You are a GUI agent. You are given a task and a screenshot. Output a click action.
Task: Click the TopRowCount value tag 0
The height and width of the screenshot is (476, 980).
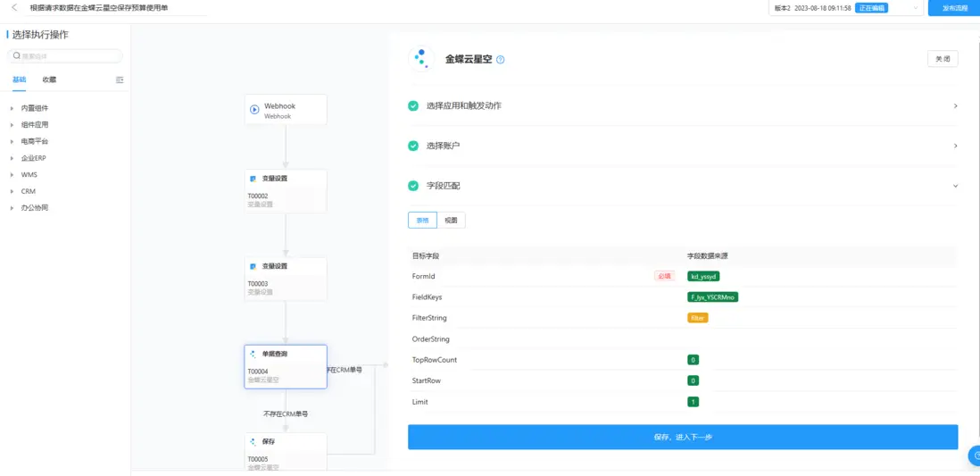[693, 360]
